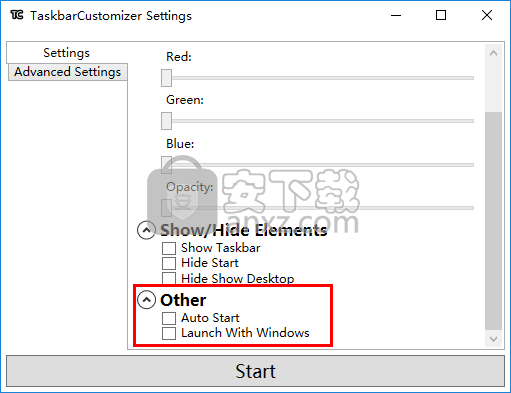Click the "Blue:" label
This screenshot has height=393, width=511.
click(180, 144)
